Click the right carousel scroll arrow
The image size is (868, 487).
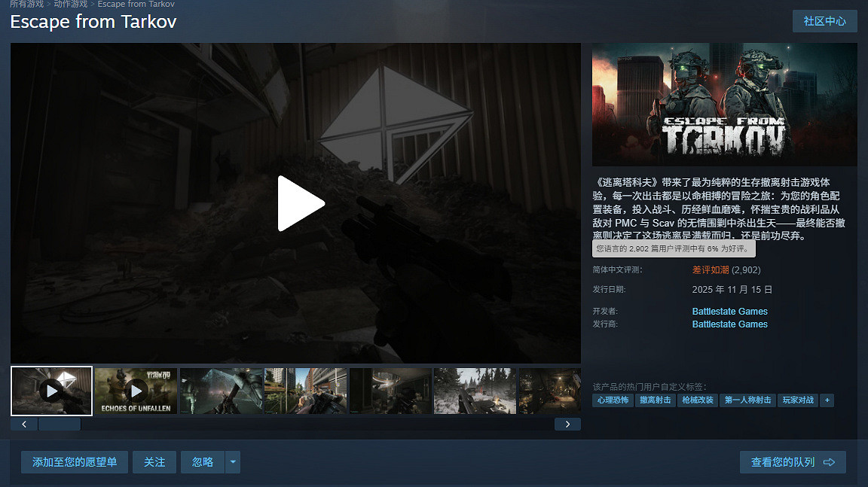[567, 424]
